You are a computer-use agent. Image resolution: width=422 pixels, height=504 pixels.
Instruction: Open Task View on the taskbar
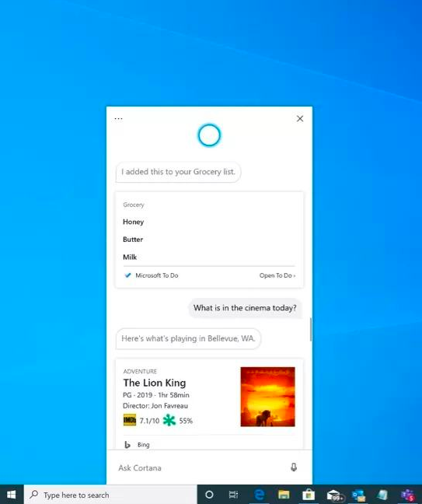233,495
